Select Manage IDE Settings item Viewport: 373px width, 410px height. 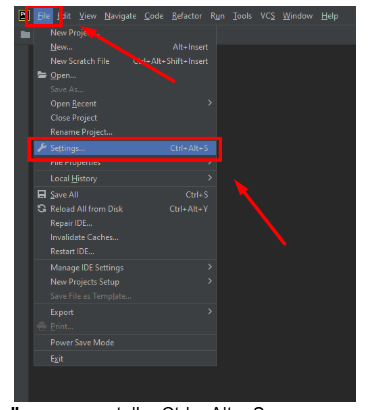125,268
